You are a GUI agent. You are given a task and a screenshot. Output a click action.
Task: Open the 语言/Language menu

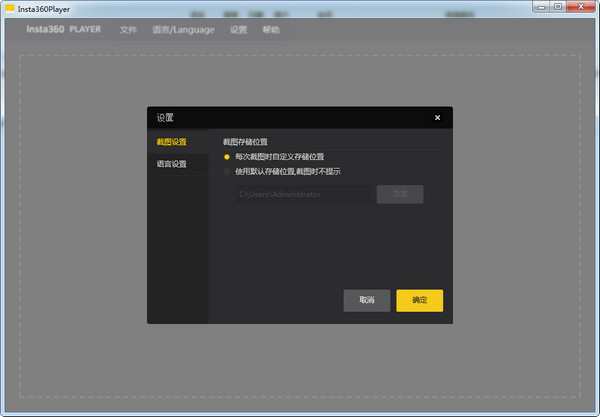click(183, 30)
